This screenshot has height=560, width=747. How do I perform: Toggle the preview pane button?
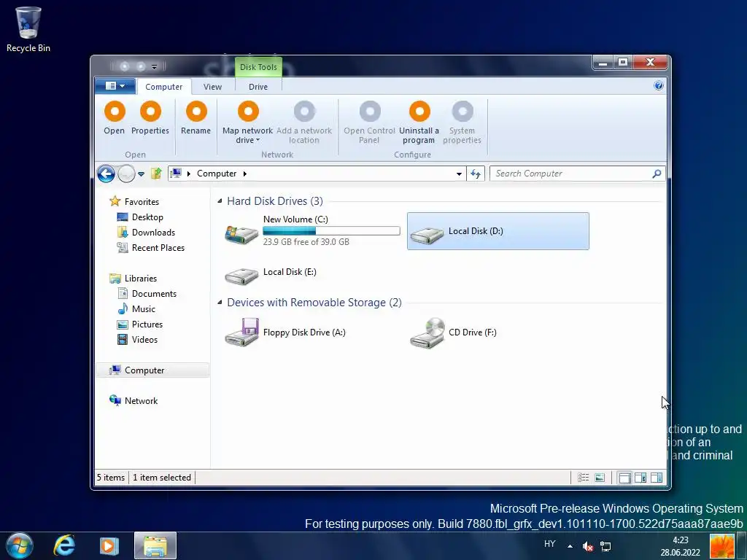tap(657, 478)
